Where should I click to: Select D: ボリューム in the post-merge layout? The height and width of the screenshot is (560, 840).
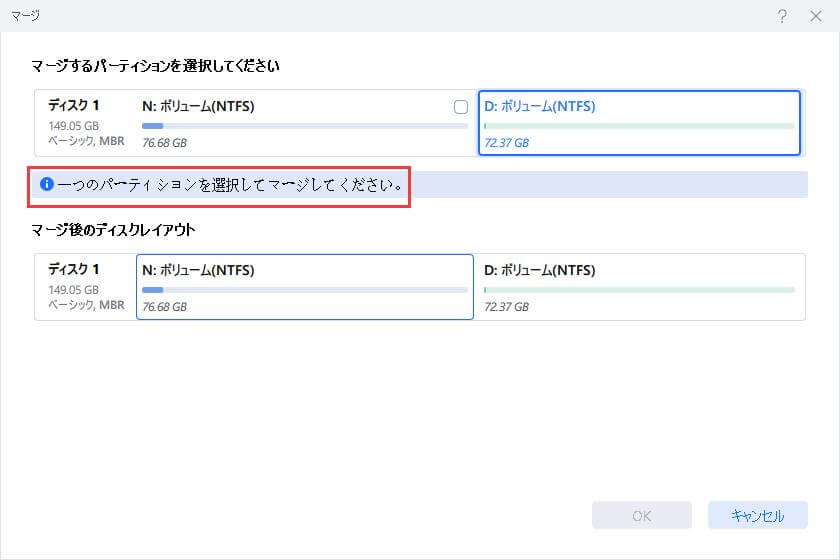pyautogui.click(x=639, y=287)
